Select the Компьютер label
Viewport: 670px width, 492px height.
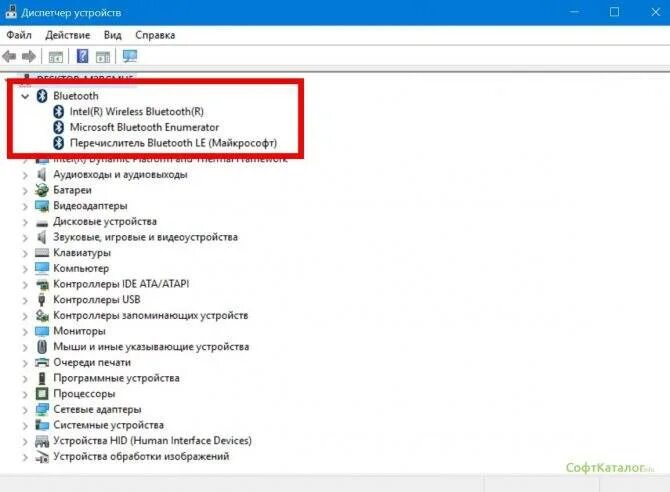[x=81, y=268]
